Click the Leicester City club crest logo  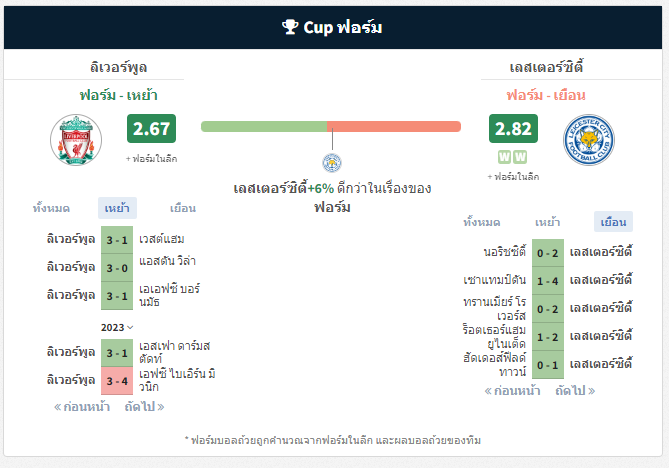589,140
